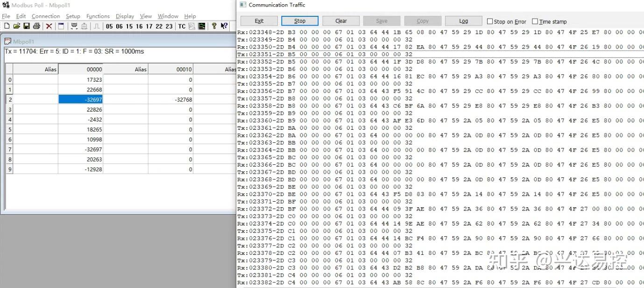The image size is (644, 288).
Task: Click function 15 write multiple coils
Action: coord(129,26)
